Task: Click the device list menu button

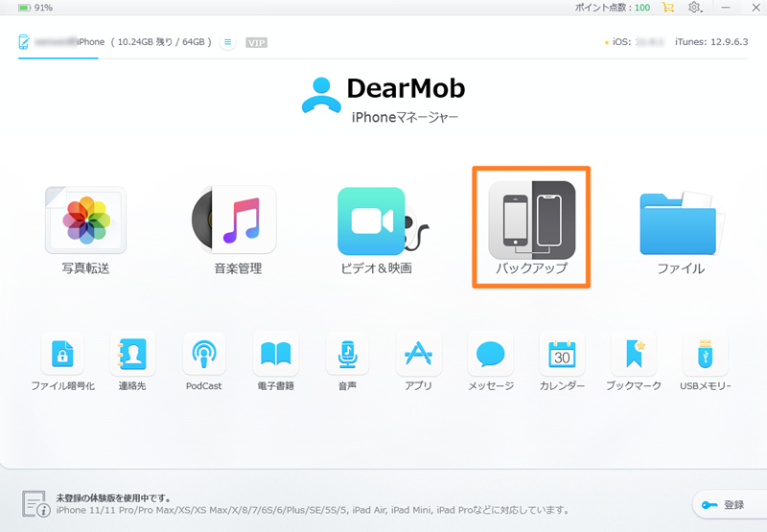Action: (x=227, y=42)
